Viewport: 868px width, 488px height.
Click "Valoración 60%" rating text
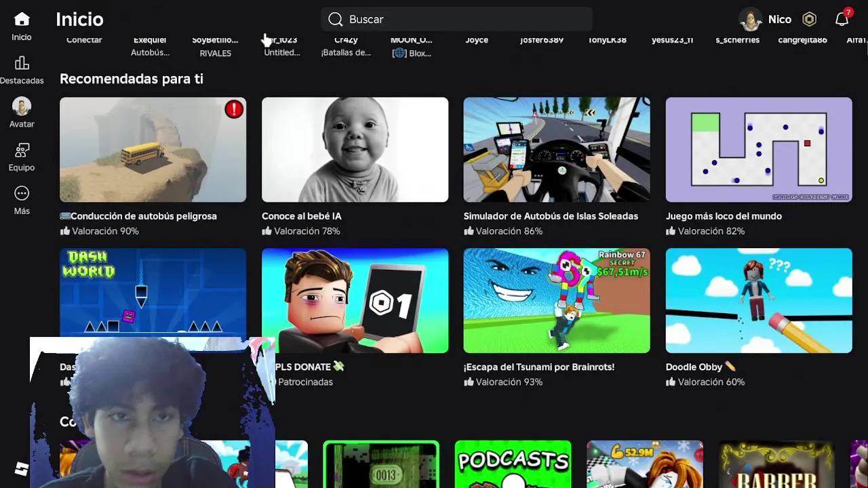pyautogui.click(x=711, y=382)
